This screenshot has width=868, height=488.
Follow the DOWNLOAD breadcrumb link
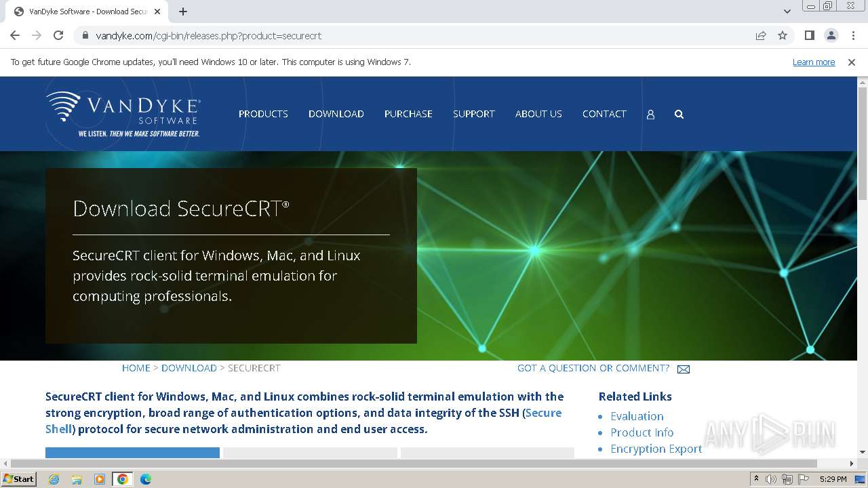(x=189, y=368)
